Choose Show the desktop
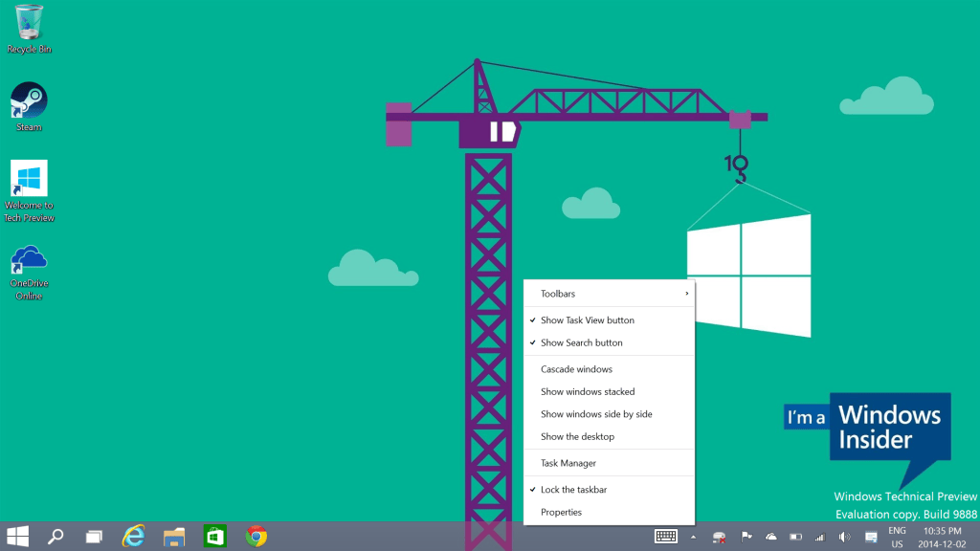 point(610,436)
